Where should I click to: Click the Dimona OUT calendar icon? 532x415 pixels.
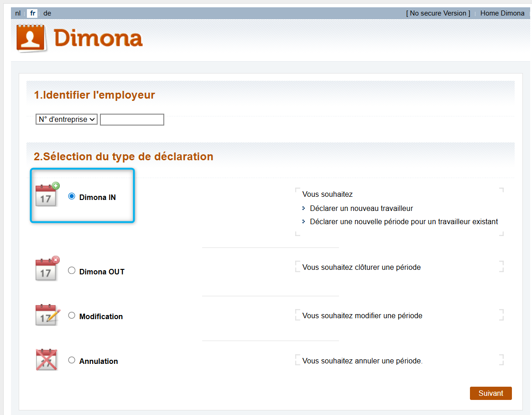[47, 268]
